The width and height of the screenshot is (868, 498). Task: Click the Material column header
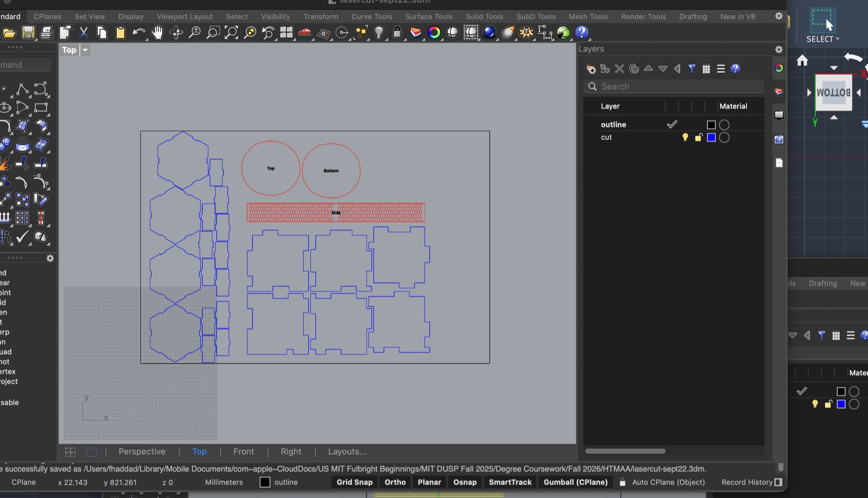(733, 106)
